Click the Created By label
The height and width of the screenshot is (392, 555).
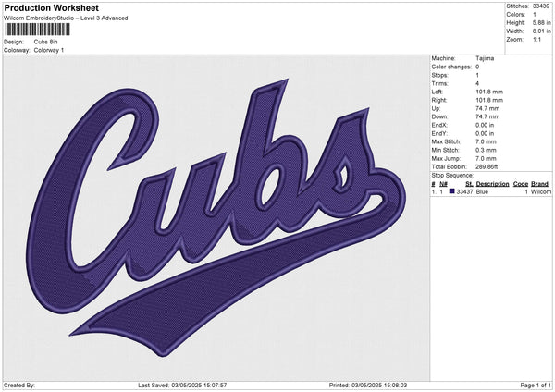19,385
